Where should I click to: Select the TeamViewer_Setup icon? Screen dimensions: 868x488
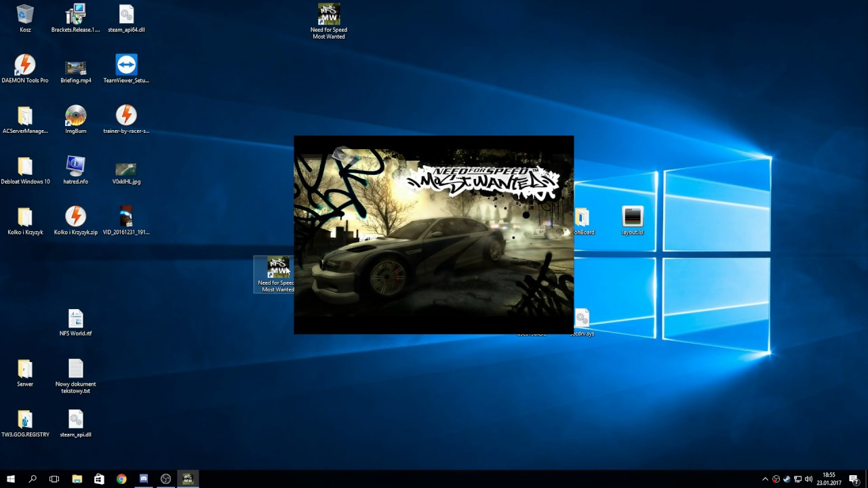pyautogui.click(x=126, y=68)
